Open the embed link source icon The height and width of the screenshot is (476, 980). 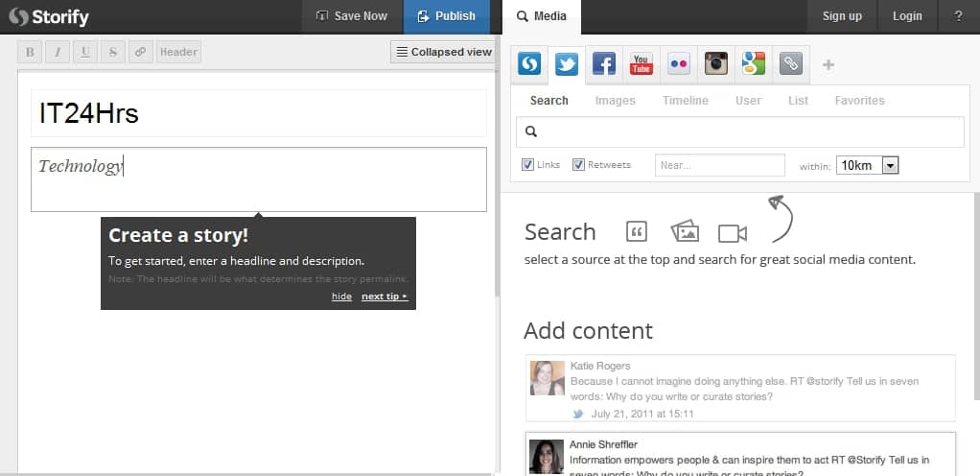click(790, 65)
